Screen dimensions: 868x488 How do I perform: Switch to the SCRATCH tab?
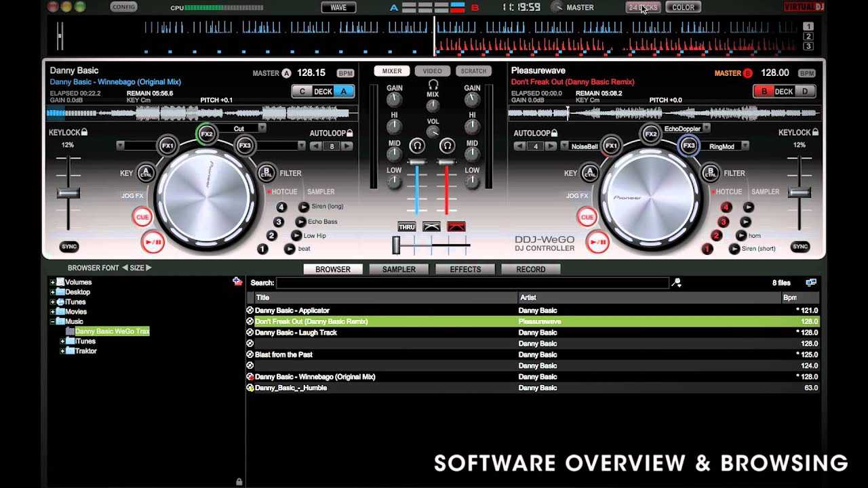pyautogui.click(x=473, y=71)
